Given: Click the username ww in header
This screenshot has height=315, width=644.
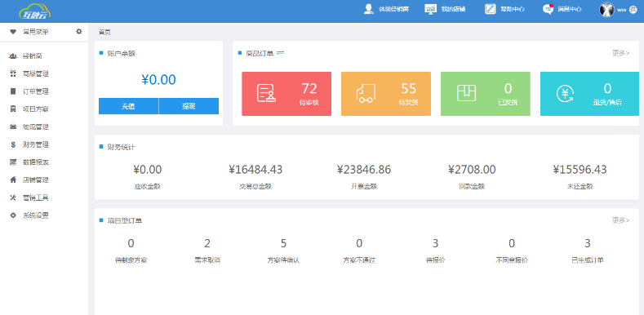Looking at the screenshot, I should [x=621, y=10].
